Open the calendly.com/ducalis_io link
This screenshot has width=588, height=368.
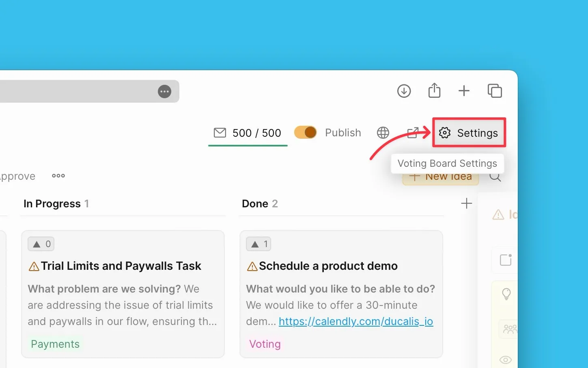coord(355,321)
